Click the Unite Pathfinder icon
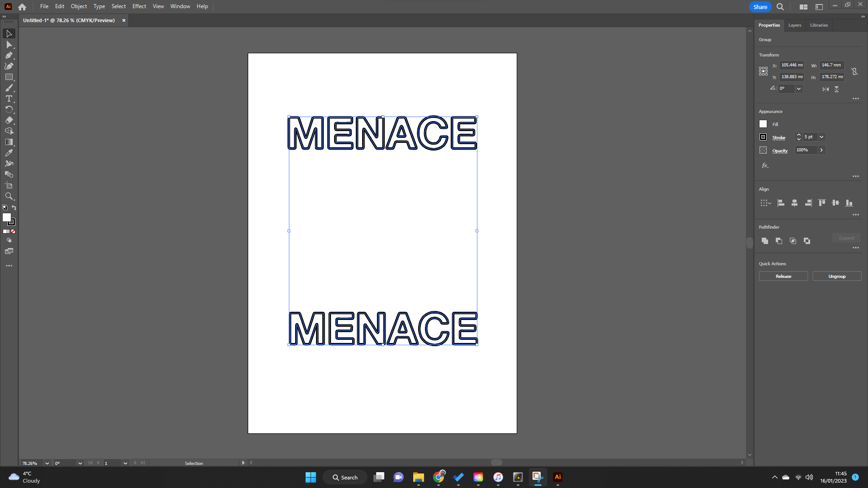Viewport: 868px width, 488px height. click(x=764, y=241)
